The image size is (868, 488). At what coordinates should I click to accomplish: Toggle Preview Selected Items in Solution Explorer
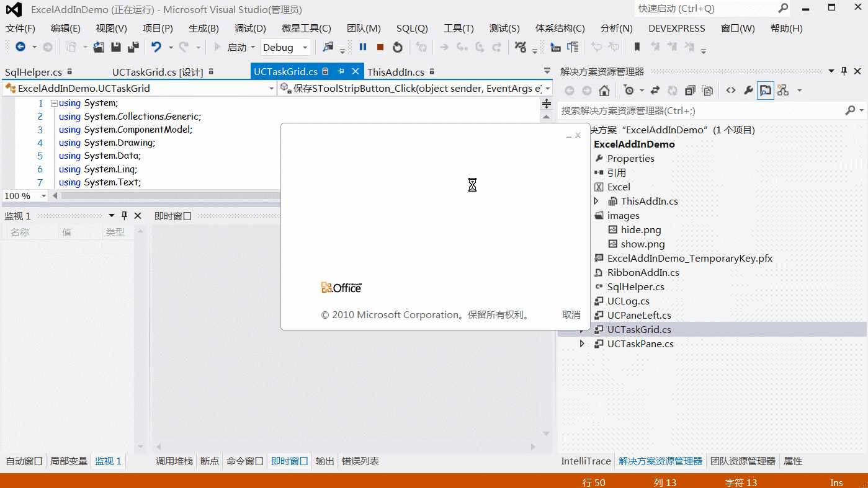click(x=766, y=91)
